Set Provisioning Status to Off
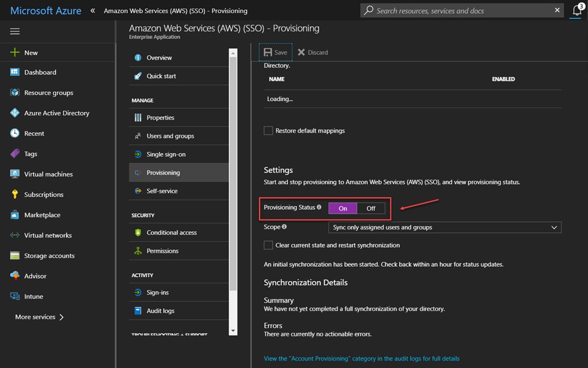Viewport: 588px width, 368px height. pos(371,208)
